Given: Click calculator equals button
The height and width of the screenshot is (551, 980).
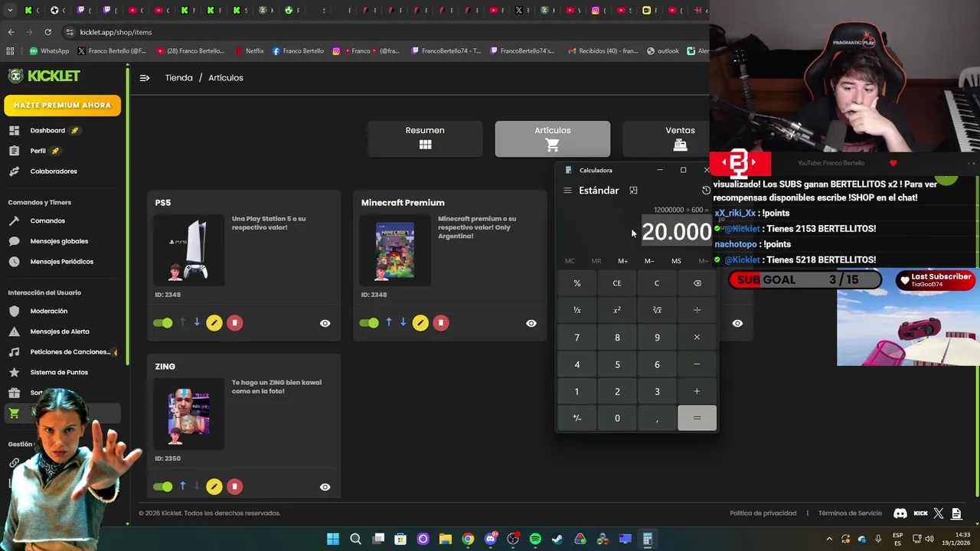Looking at the screenshot, I should click(x=697, y=418).
